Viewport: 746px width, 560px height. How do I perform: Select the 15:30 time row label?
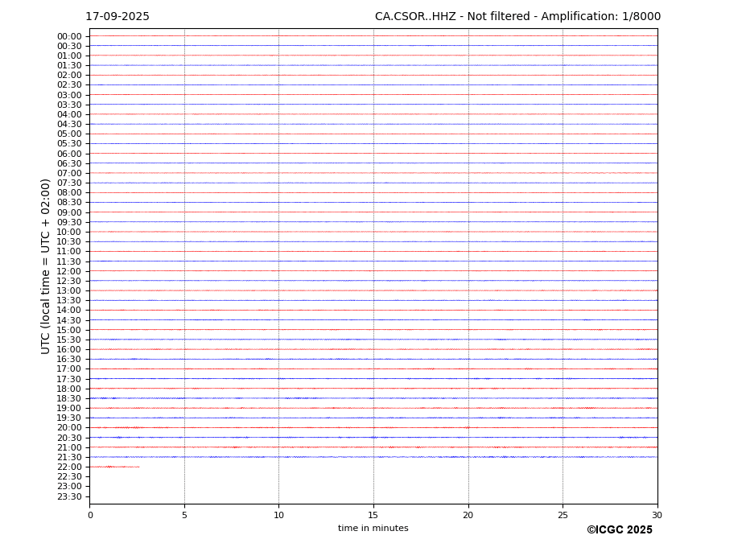69,340
